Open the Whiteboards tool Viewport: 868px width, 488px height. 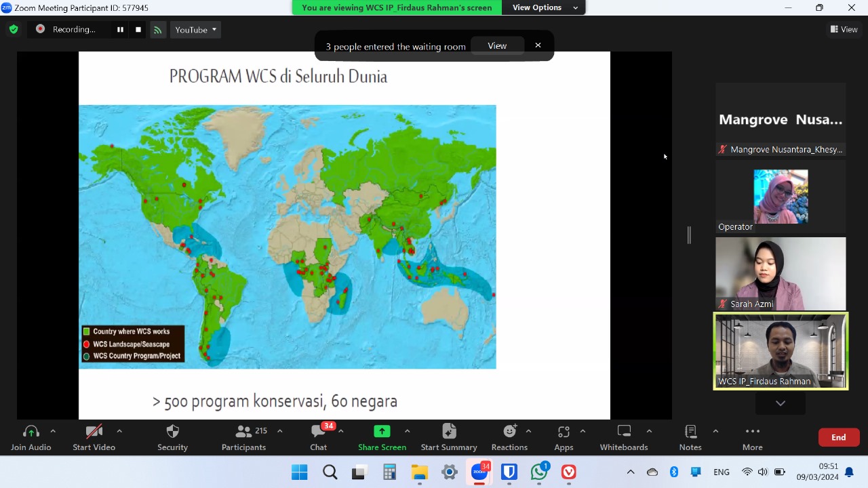[624, 437]
